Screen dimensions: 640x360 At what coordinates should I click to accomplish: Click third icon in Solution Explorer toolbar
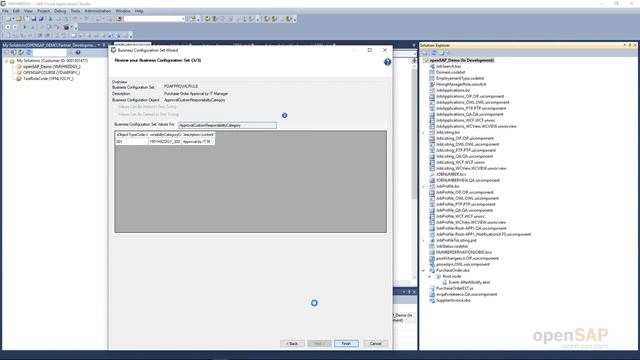(441, 53)
